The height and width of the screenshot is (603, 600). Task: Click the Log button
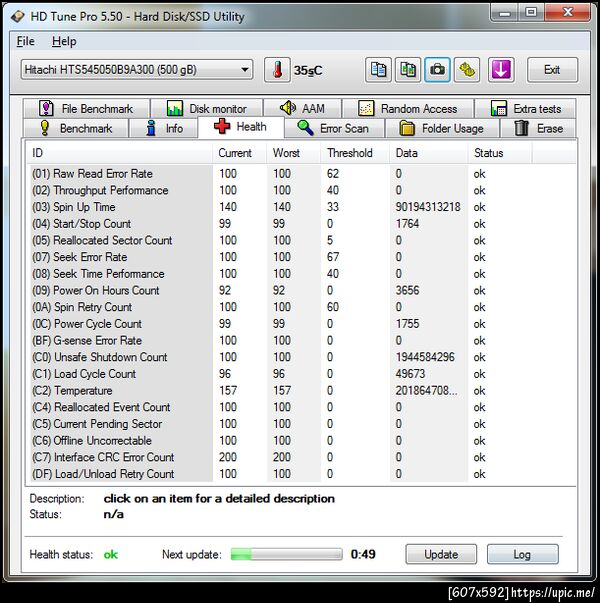(522, 554)
